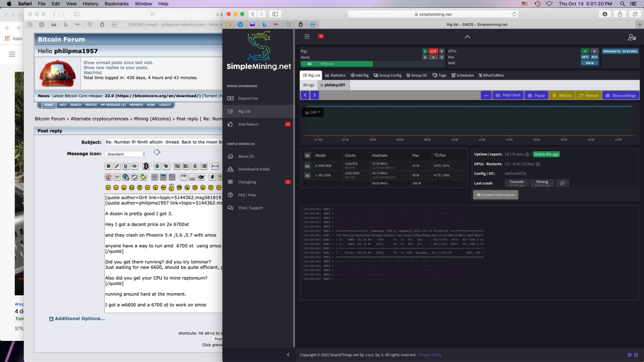
Task: Click the Reboot button
Action: click(562, 95)
